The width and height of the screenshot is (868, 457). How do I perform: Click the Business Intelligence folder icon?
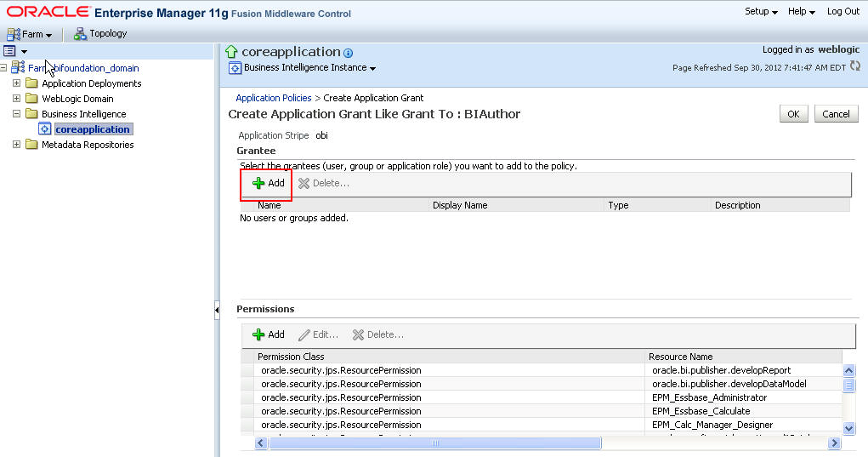31,113
